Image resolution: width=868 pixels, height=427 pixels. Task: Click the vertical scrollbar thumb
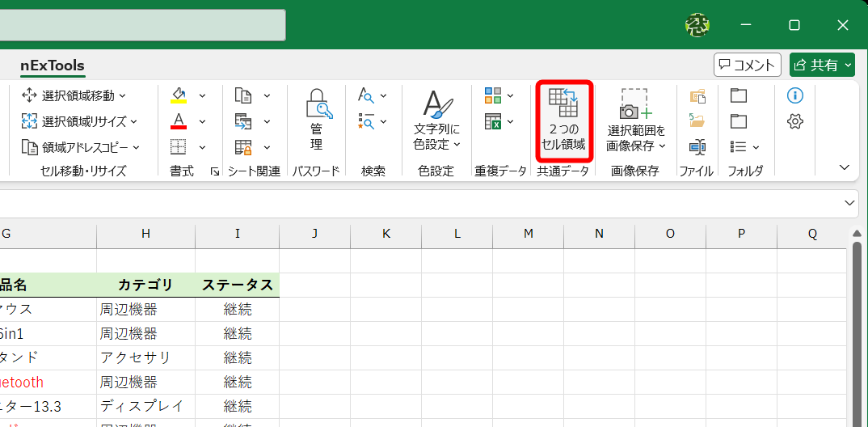[857, 334]
